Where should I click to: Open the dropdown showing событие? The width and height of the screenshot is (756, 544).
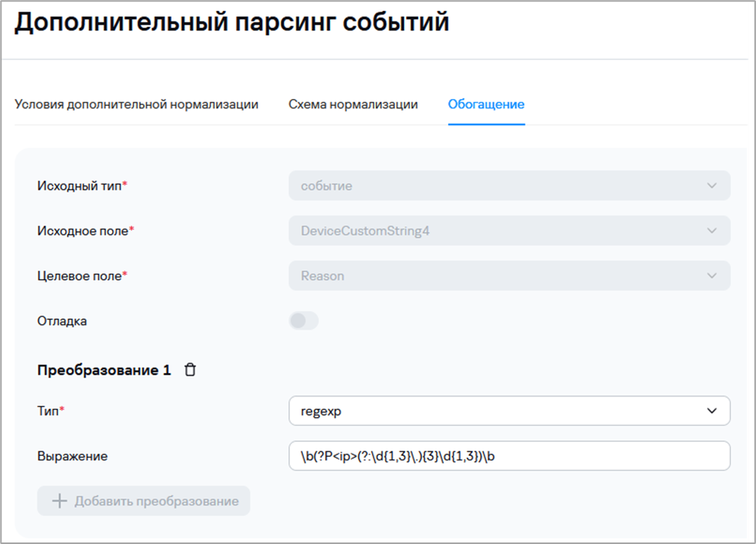point(495,185)
